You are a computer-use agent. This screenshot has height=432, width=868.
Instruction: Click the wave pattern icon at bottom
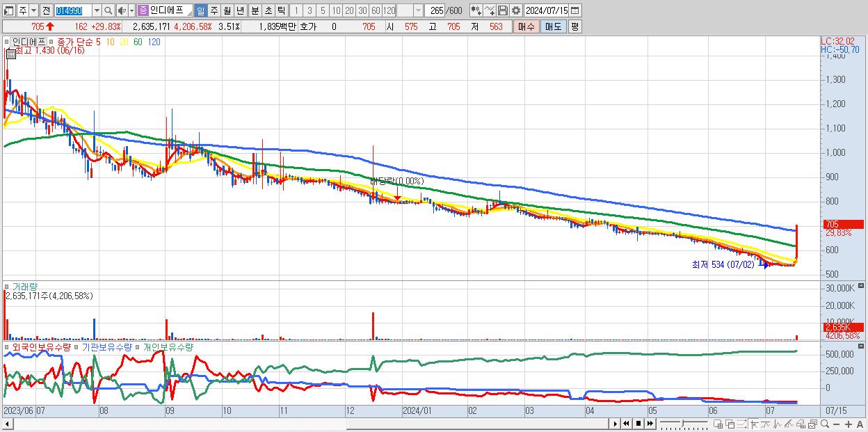(x=778, y=424)
